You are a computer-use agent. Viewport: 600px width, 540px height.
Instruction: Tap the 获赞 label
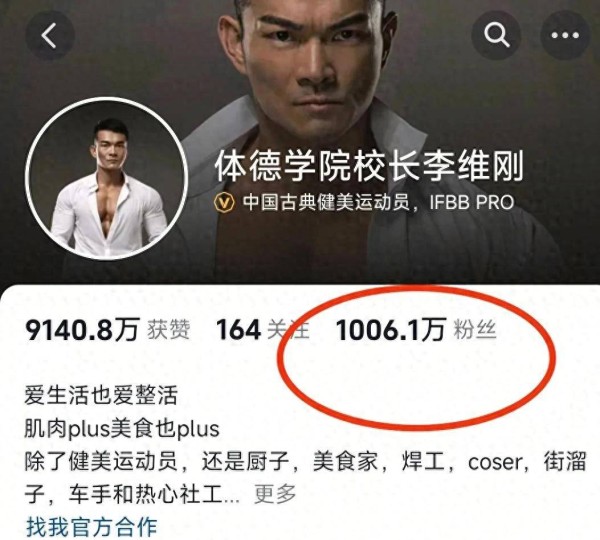tap(169, 330)
